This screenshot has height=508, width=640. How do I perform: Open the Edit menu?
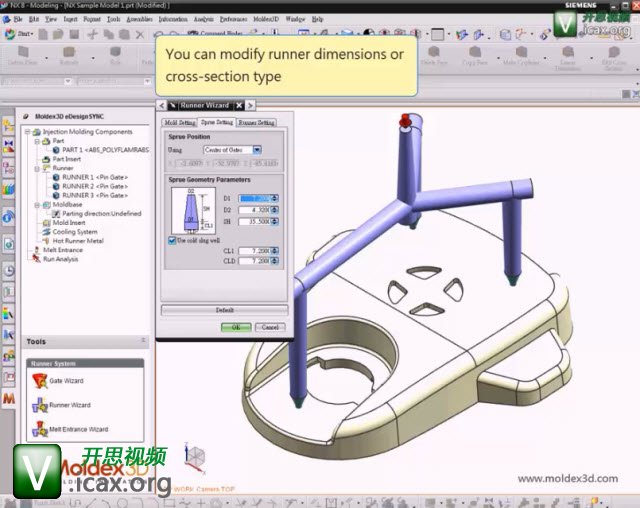point(34,19)
